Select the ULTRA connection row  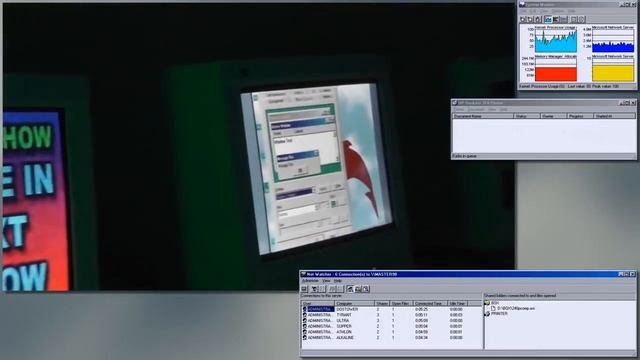pyautogui.click(x=392, y=321)
